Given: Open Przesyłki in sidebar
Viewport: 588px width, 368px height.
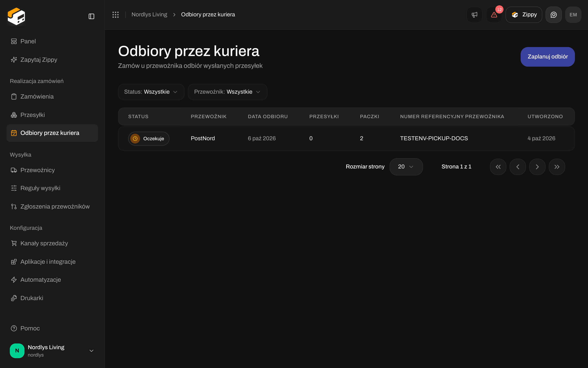Looking at the screenshot, I should tap(52, 115).
